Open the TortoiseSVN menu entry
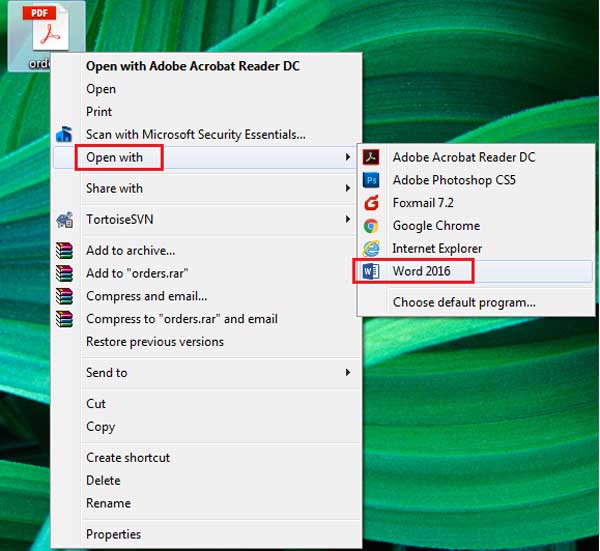 203,220
